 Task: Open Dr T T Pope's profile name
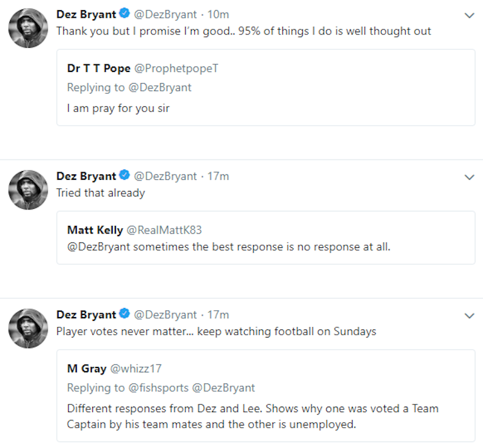tap(98, 68)
